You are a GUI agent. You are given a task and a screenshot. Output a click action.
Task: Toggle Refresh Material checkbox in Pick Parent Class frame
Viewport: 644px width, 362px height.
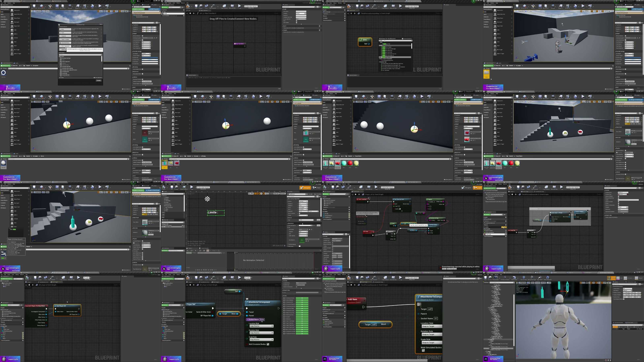[142, 36]
